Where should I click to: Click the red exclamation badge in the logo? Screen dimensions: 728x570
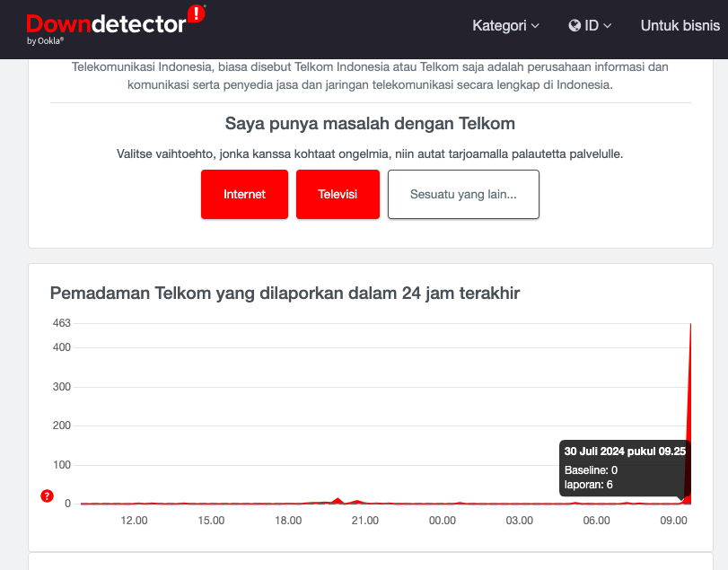[x=196, y=13]
